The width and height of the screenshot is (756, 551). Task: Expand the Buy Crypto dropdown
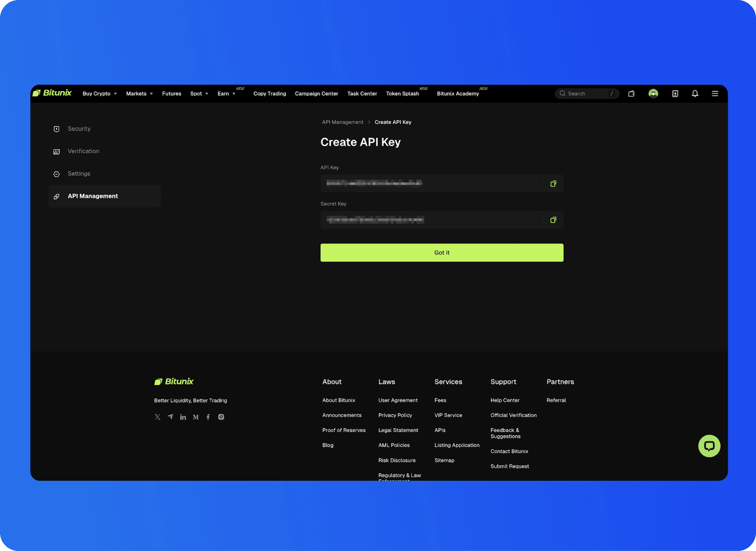coord(100,94)
